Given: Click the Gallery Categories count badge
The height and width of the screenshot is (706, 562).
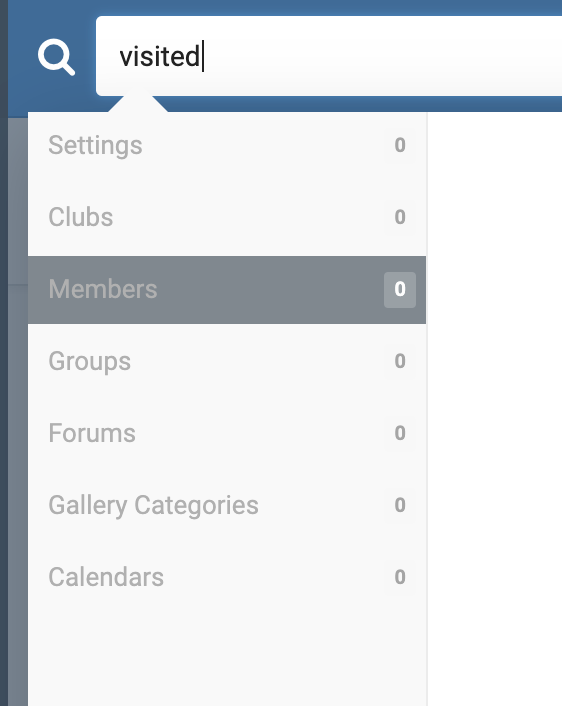Looking at the screenshot, I should [400, 505].
